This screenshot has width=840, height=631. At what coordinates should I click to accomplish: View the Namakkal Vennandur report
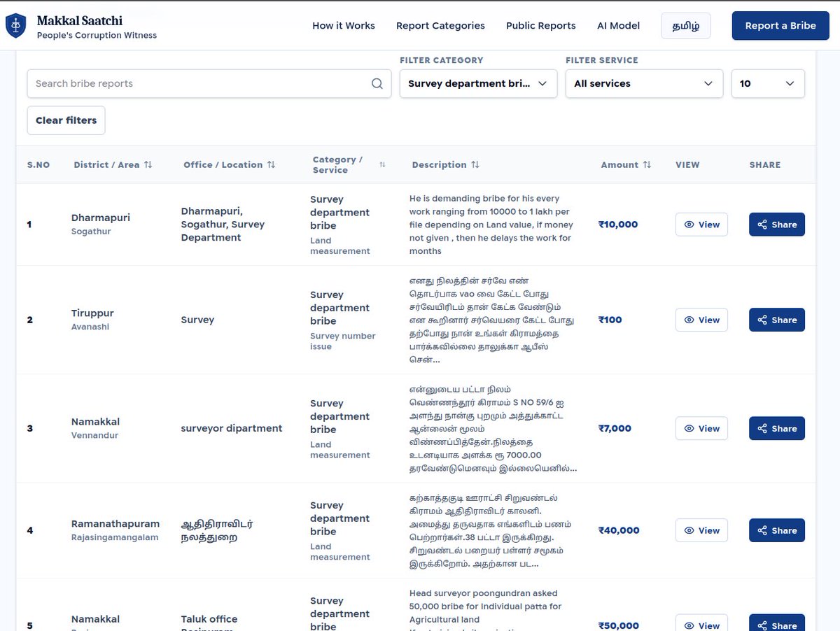coord(701,428)
